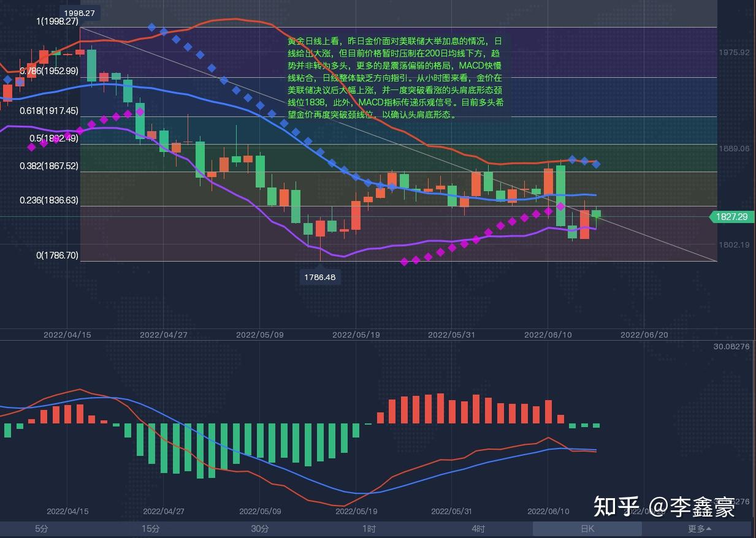
Task: Select the Fibonacci 0.786(1952.99) level label
Action: click(x=48, y=70)
